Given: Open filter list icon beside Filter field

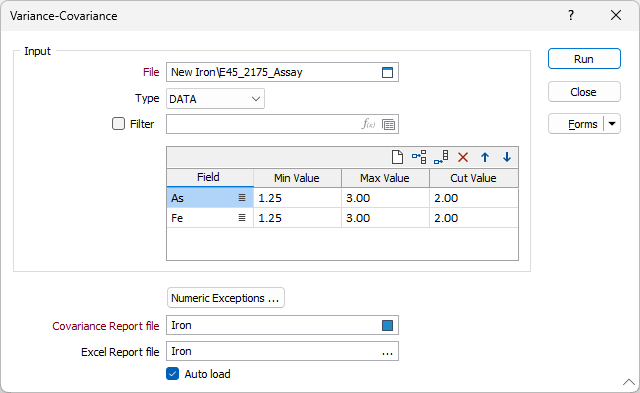Looking at the screenshot, I should 388,124.
